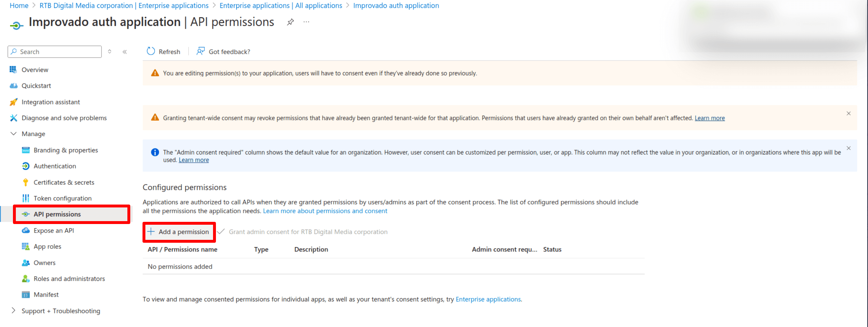Open the more options ellipsis beside title

click(306, 22)
